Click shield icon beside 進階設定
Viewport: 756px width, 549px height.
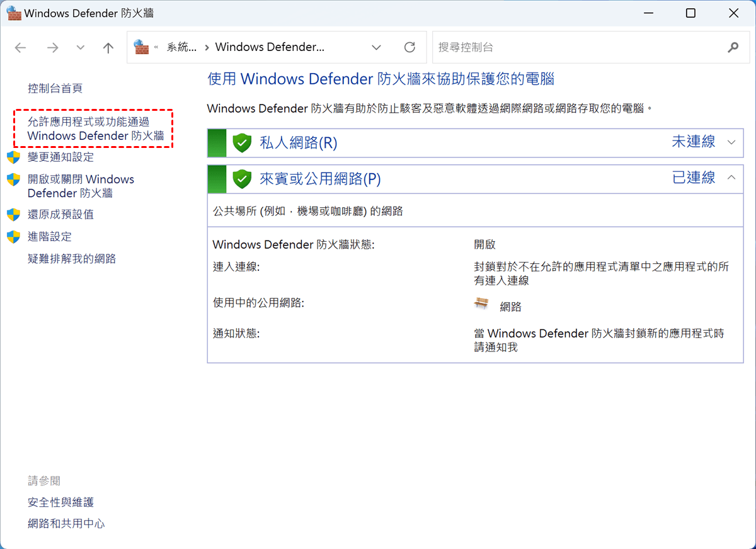point(13,237)
